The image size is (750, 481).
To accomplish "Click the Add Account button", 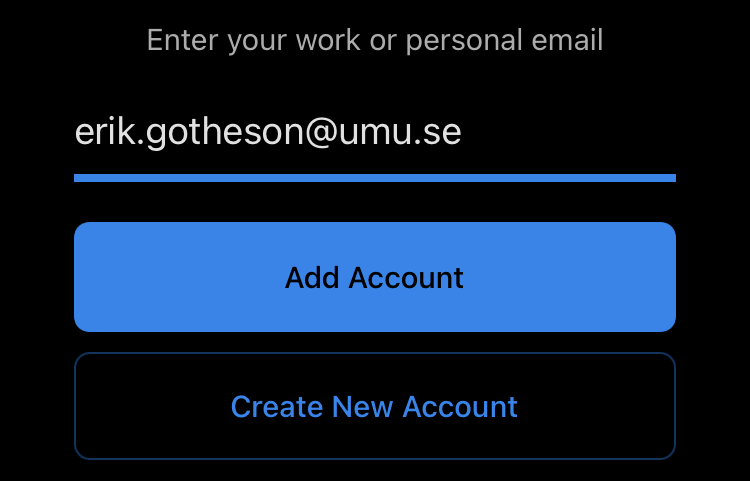I will [374, 277].
